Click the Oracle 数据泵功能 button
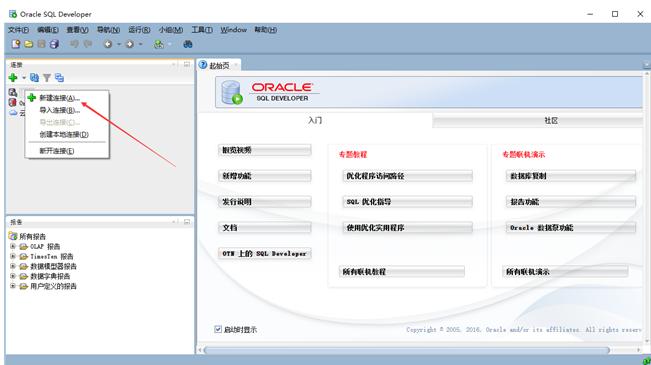This screenshot has width=651, height=365. coord(570,228)
